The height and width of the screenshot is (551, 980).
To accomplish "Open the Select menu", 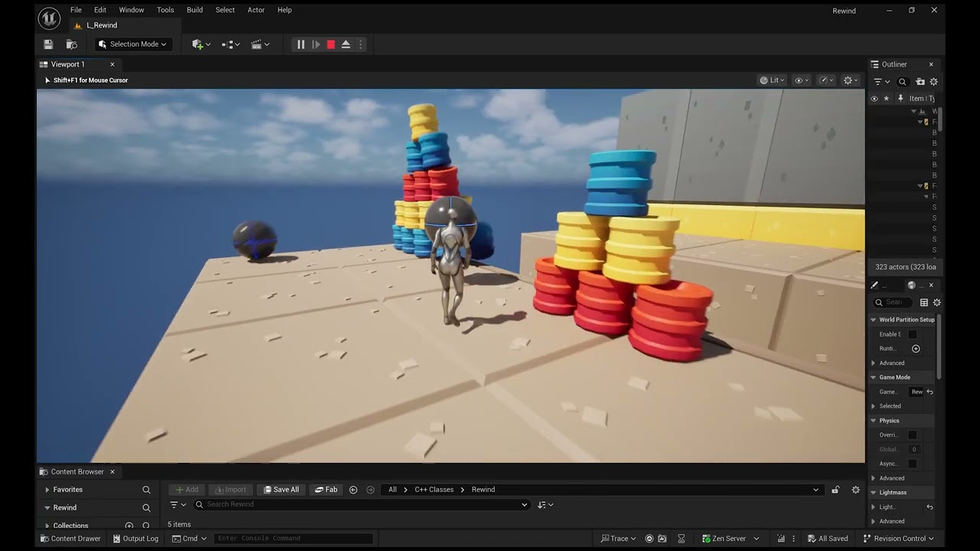I will click(x=225, y=10).
